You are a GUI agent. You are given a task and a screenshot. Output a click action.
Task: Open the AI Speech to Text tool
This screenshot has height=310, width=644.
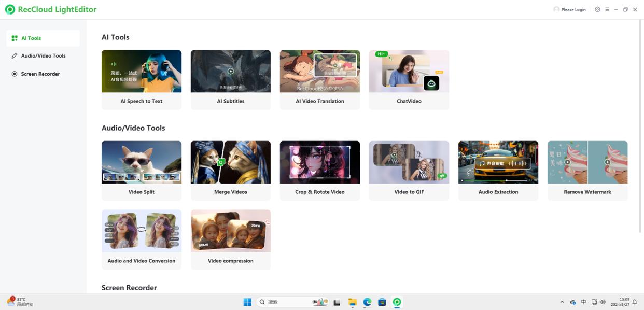(x=142, y=79)
